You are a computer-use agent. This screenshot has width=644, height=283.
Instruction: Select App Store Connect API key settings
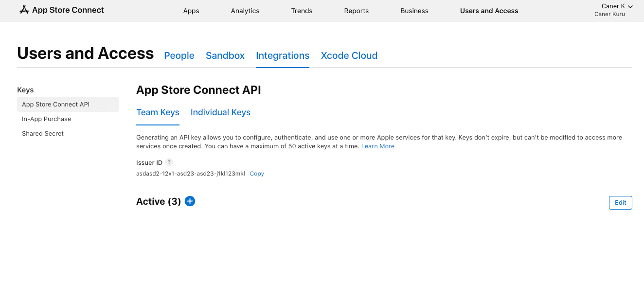55,104
